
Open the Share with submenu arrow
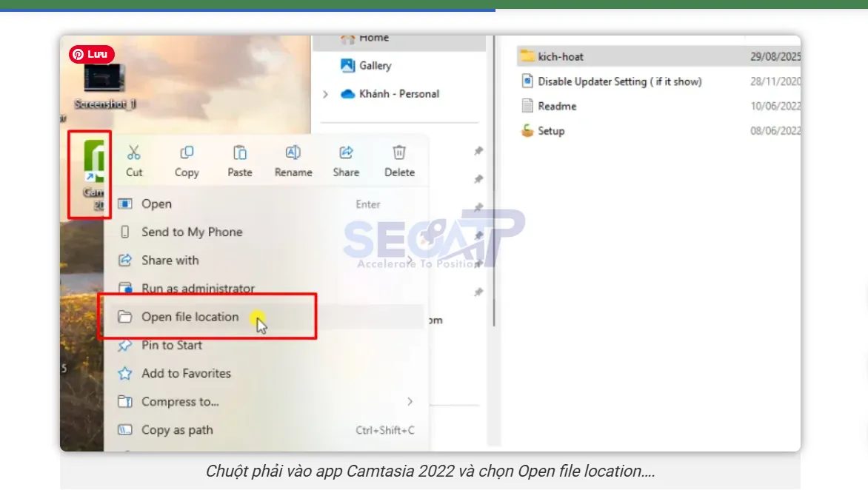[x=410, y=260]
